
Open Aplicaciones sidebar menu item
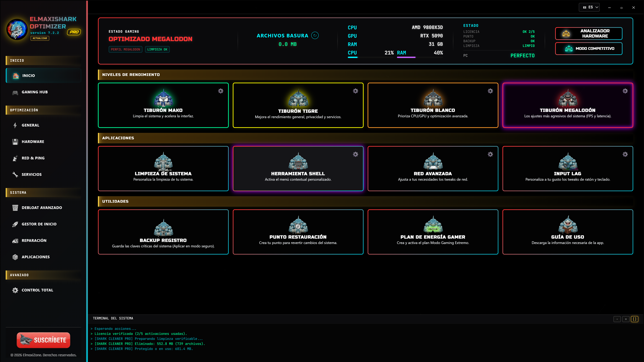[x=43, y=257]
